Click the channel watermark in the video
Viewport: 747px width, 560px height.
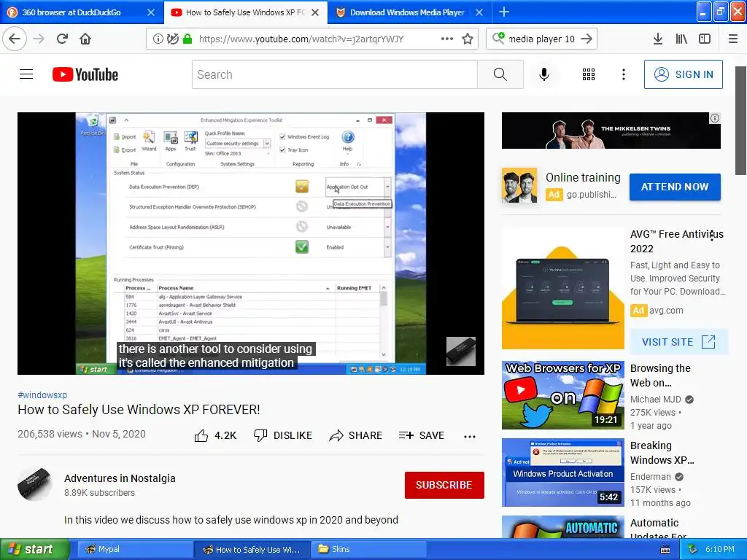click(461, 351)
